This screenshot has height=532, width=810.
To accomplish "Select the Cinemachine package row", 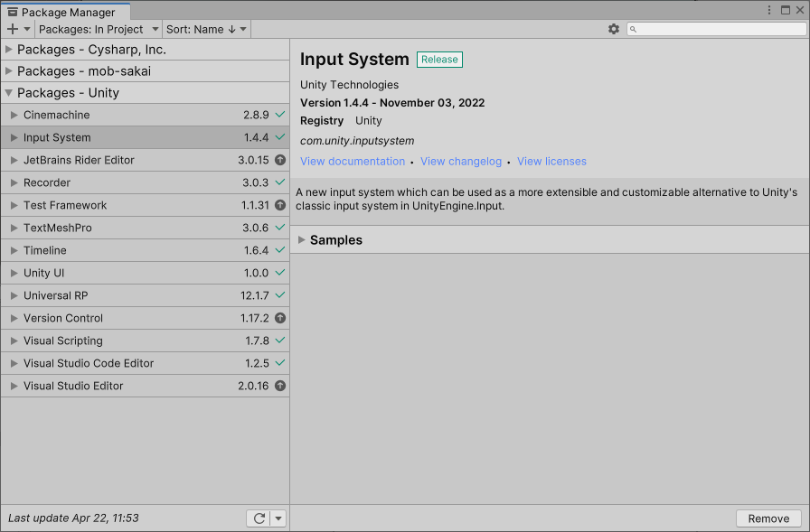I will pos(146,115).
